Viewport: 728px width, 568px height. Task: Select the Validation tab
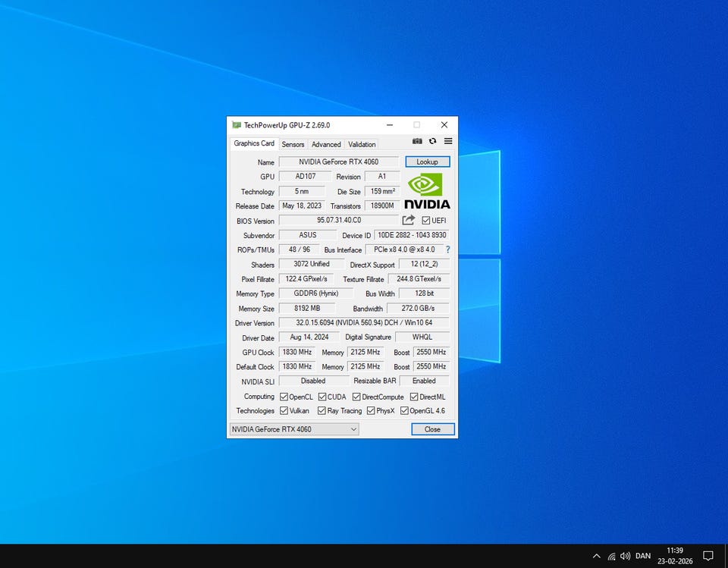[362, 144]
